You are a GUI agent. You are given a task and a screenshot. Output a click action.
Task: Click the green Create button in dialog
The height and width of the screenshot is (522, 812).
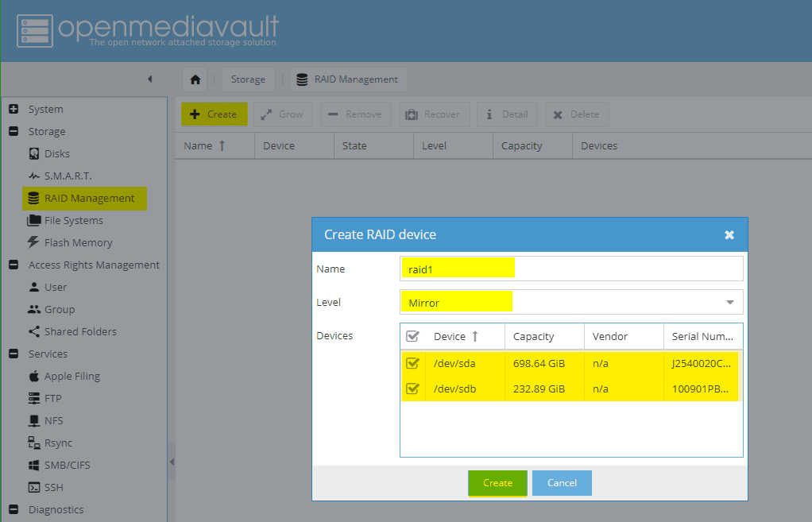[x=497, y=482]
